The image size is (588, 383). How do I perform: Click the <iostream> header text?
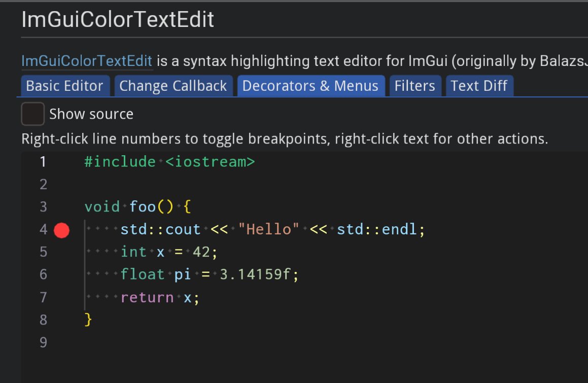coord(210,162)
